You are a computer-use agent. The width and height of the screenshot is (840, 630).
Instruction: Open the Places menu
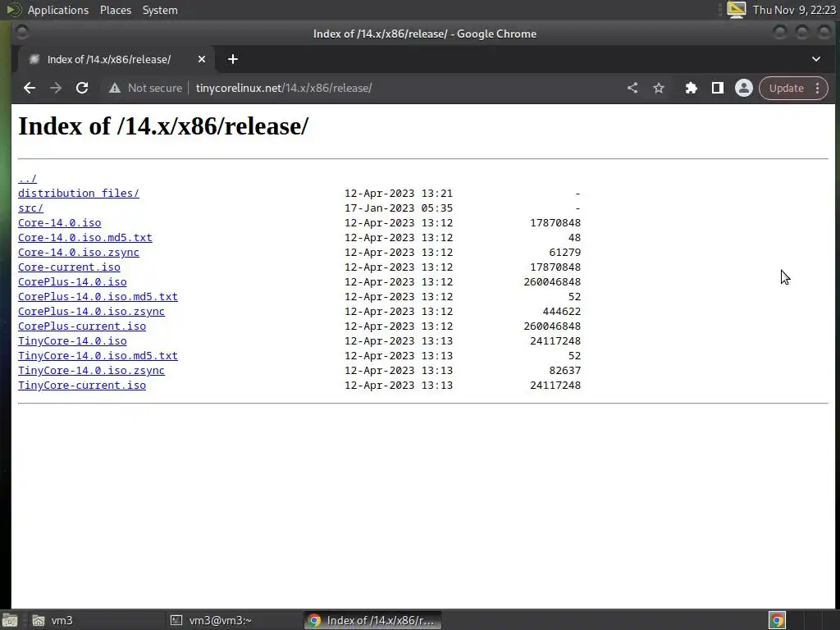[x=116, y=10]
